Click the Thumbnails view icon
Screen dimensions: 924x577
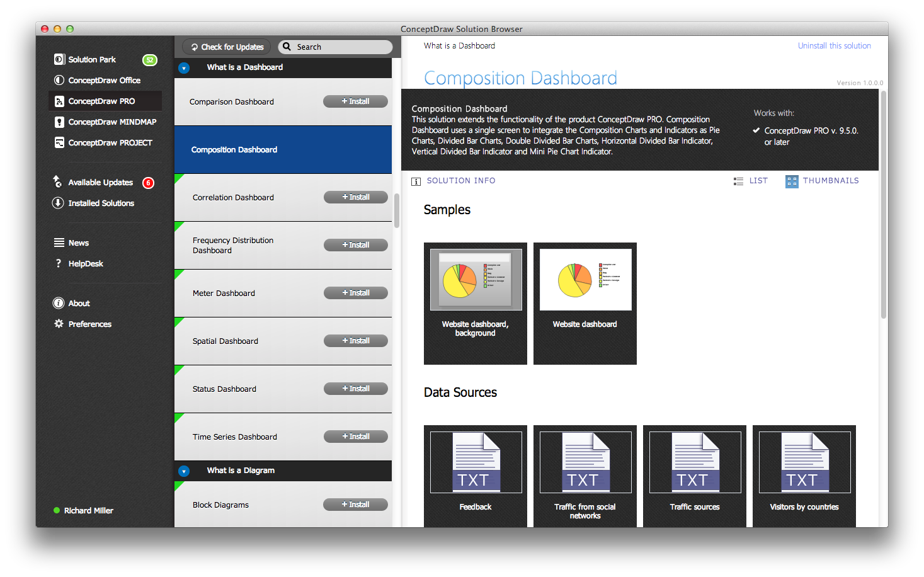tap(792, 181)
